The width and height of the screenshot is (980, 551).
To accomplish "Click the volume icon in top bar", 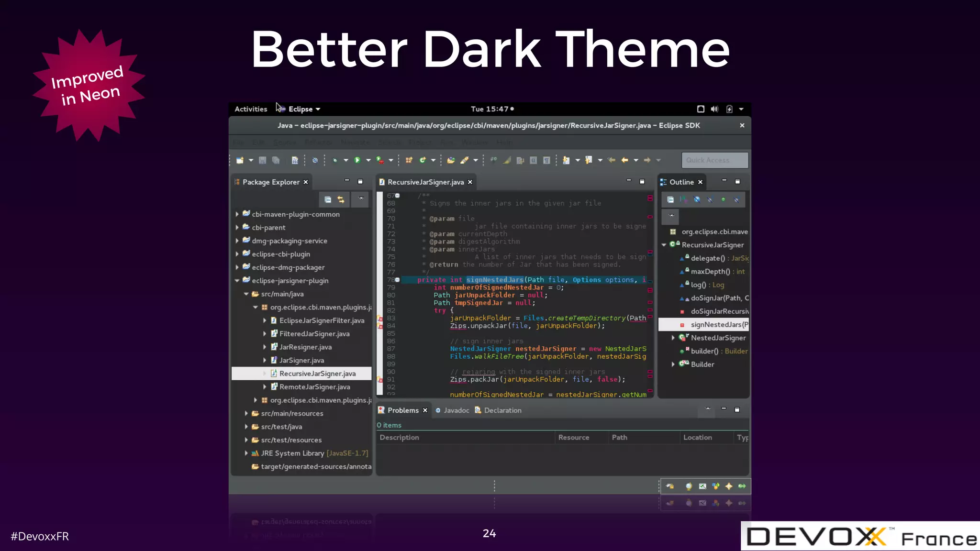I will point(714,109).
